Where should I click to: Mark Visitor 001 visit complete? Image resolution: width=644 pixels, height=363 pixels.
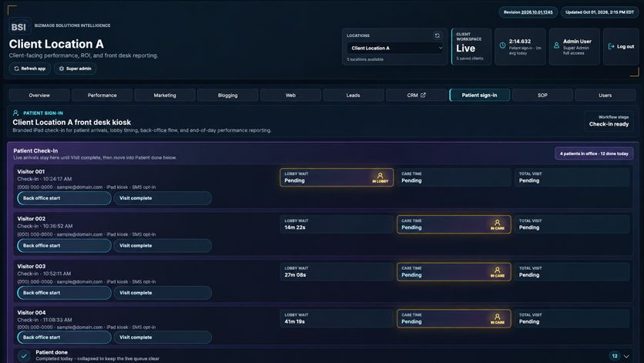163,198
